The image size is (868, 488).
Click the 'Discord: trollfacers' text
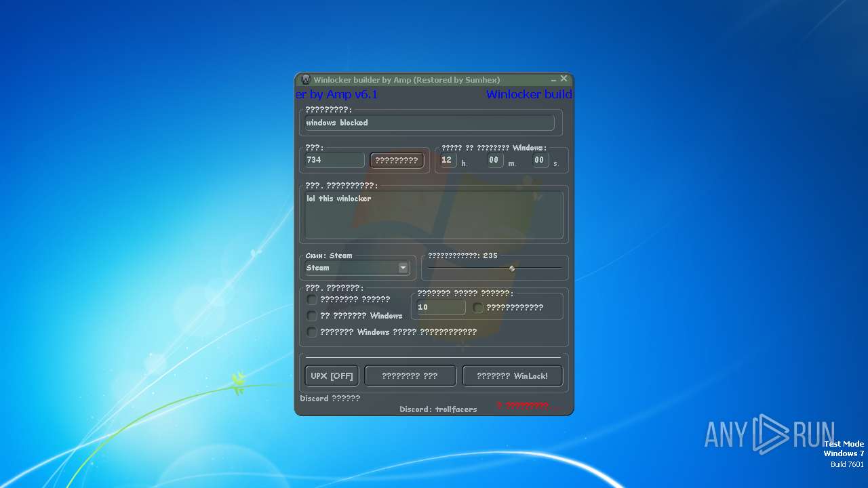click(438, 409)
